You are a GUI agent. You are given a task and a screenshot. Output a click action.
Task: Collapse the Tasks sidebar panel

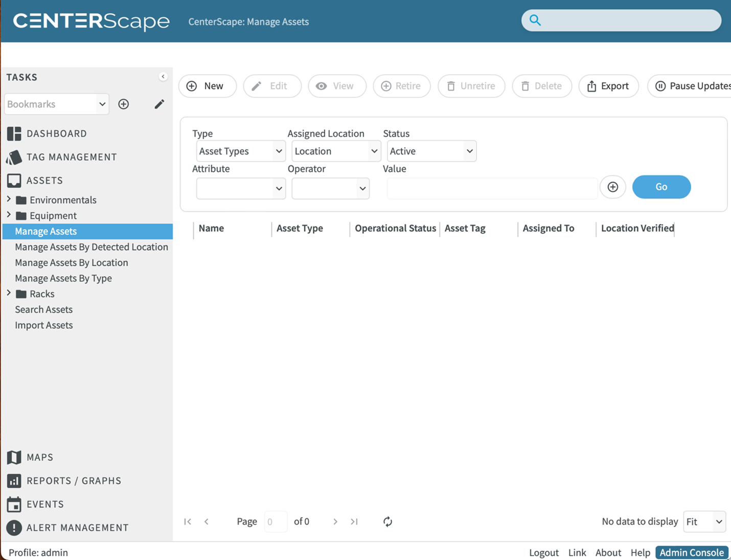(163, 77)
